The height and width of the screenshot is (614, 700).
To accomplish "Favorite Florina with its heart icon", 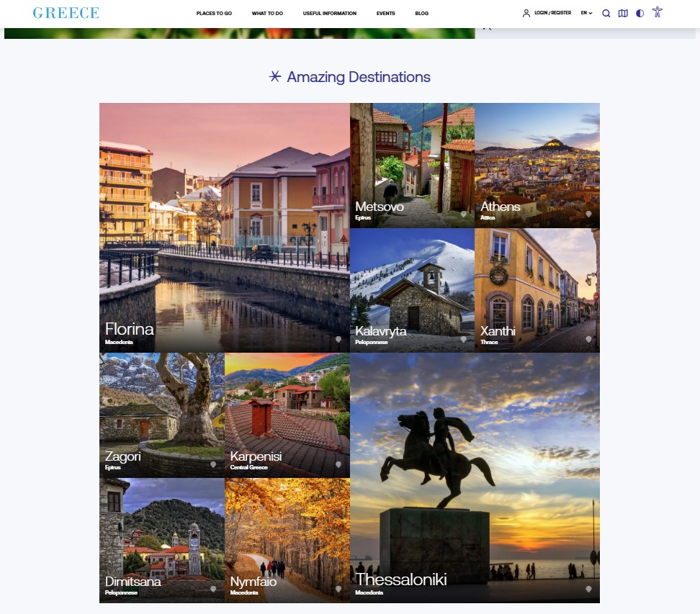I will tap(338, 339).
